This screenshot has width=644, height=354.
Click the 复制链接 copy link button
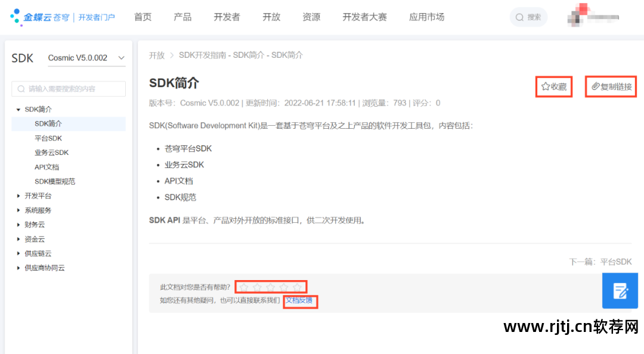pos(611,86)
